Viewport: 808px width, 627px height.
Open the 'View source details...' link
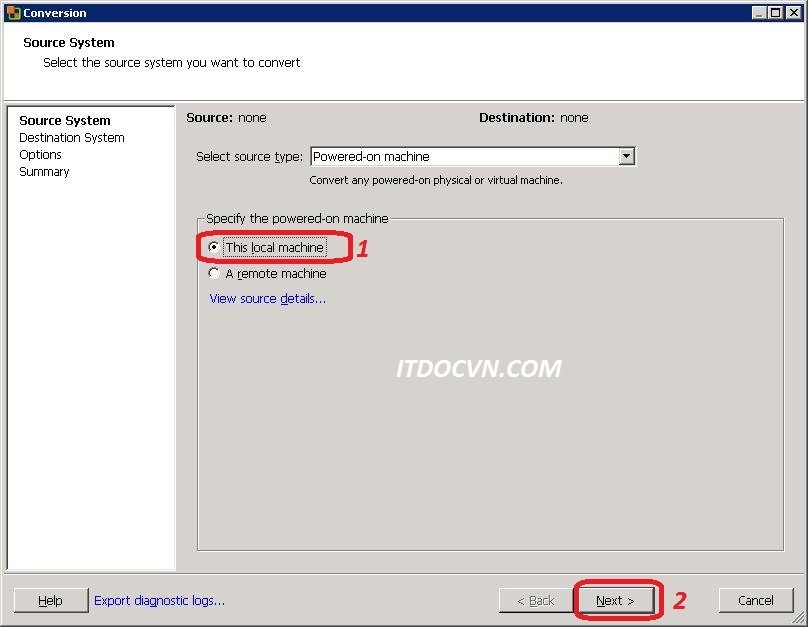pyautogui.click(x=267, y=298)
